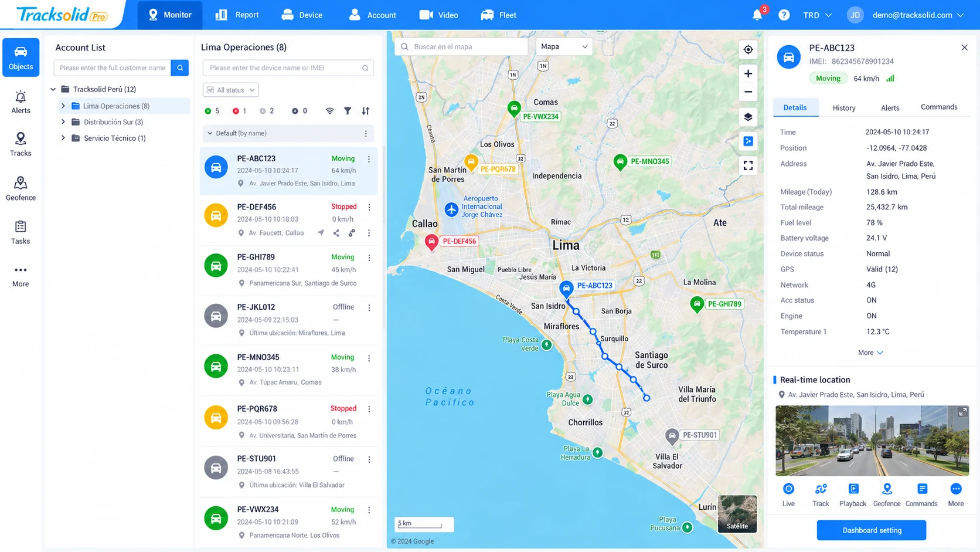Open the Video top menu

click(x=439, y=15)
